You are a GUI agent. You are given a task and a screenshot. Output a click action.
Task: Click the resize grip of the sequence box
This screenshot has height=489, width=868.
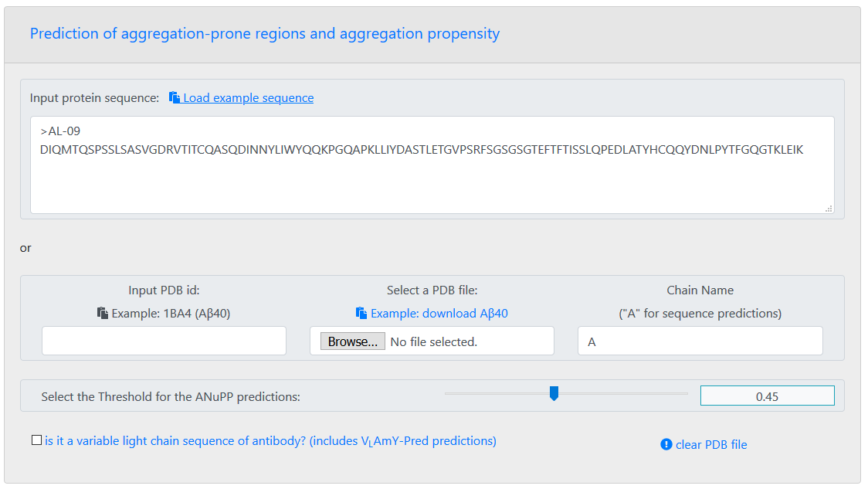[x=829, y=209]
